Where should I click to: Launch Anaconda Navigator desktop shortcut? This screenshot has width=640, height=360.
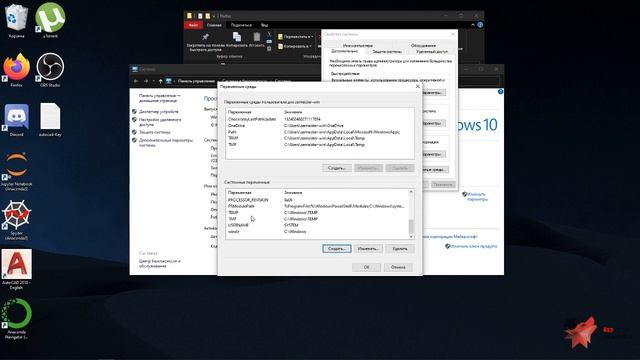(16, 319)
